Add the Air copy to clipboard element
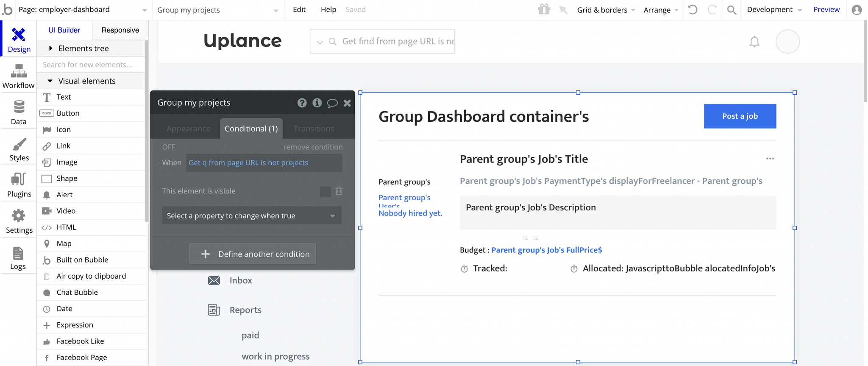The image size is (868, 366). [91, 276]
